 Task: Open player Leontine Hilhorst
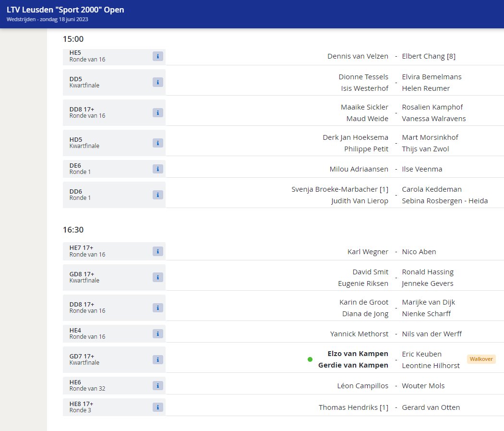(x=431, y=366)
